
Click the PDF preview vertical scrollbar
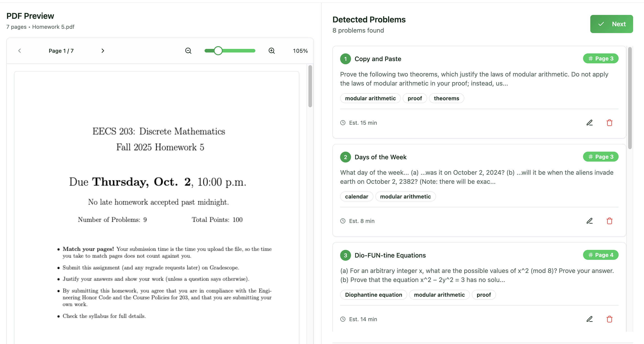(x=310, y=86)
